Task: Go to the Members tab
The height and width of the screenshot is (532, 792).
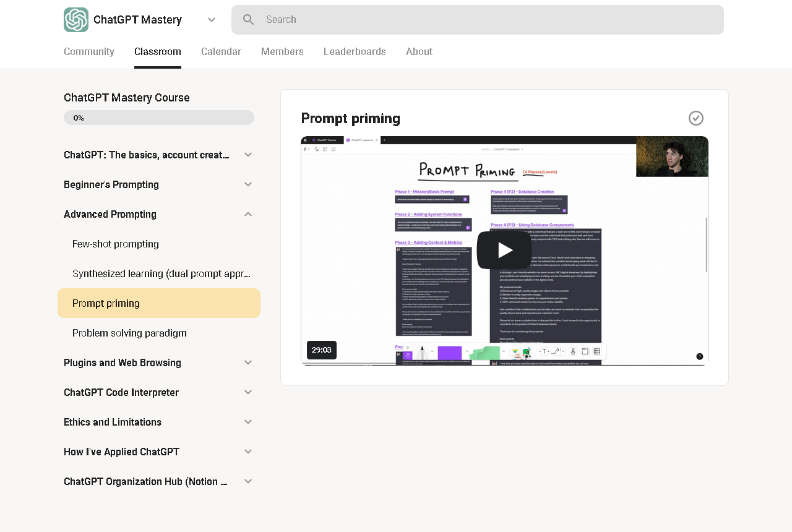Action: click(x=282, y=52)
